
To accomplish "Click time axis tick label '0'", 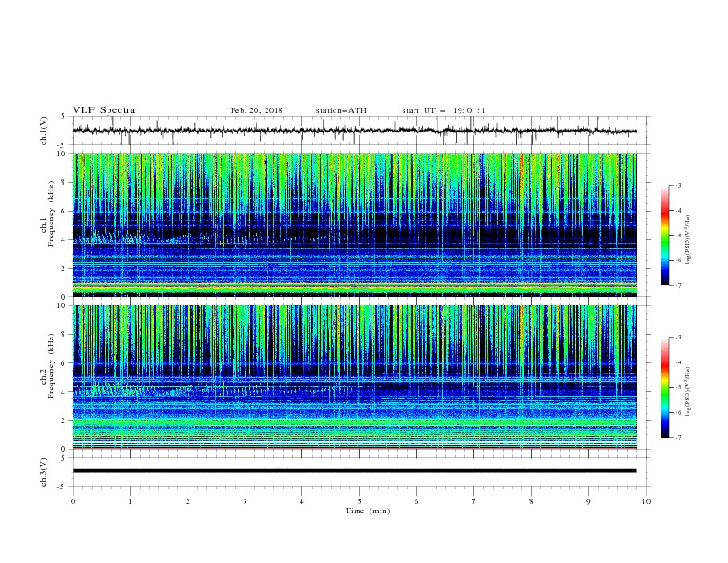I will tap(73, 501).
